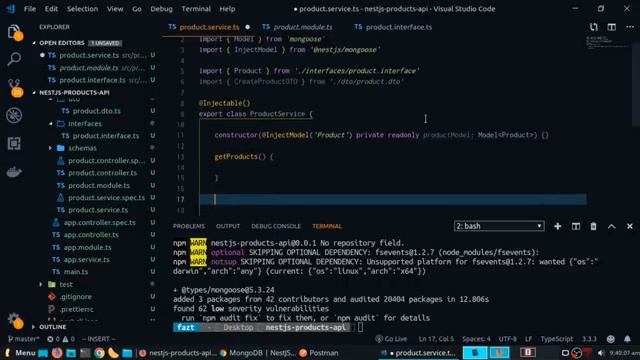
Task: Select product.module.ts under Open Editors
Action: [x=89, y=68]
